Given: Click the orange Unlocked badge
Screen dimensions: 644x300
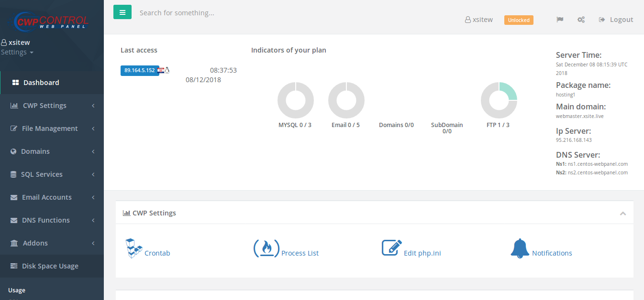Looking at the screenshot, I should (519, 20).
